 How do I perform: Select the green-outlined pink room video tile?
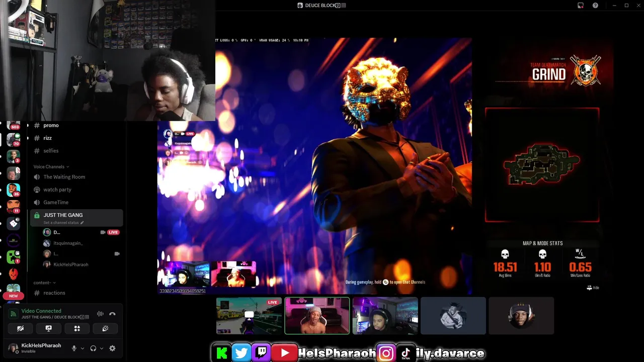pyautogui.click(x=317, y=316)
